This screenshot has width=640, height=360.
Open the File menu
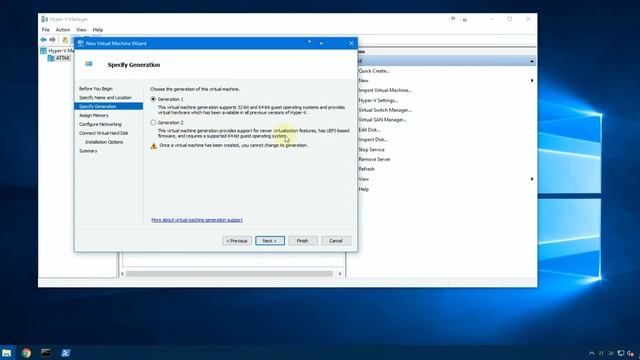click(46, 30)
